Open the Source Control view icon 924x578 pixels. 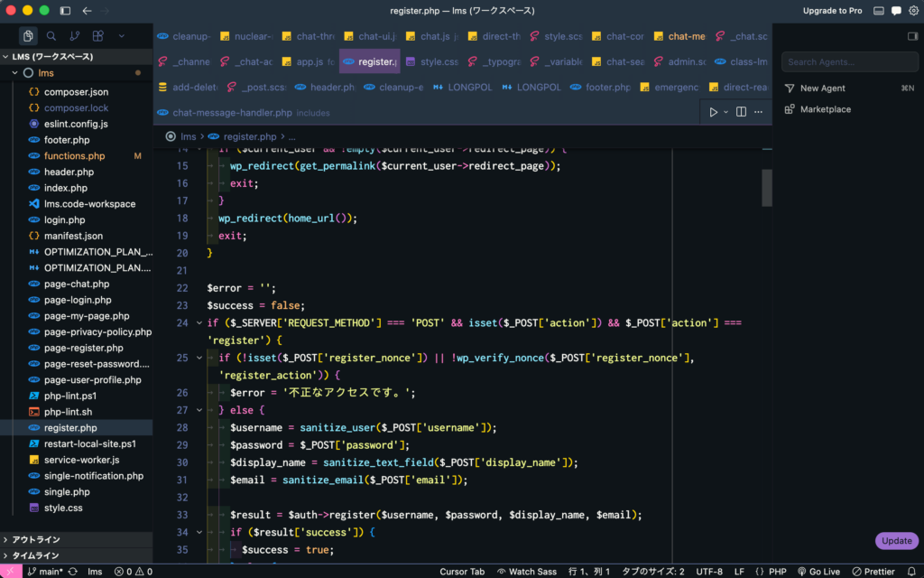point(74,36)
